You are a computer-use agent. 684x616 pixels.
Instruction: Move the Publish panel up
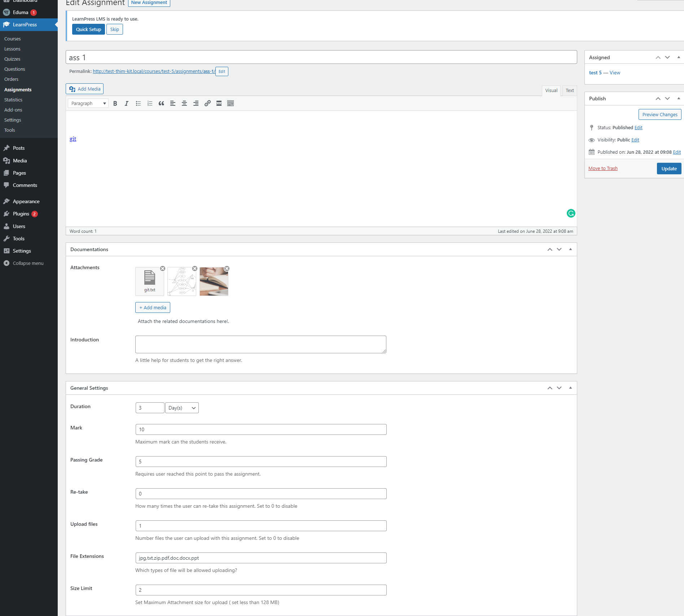[658, 99]
